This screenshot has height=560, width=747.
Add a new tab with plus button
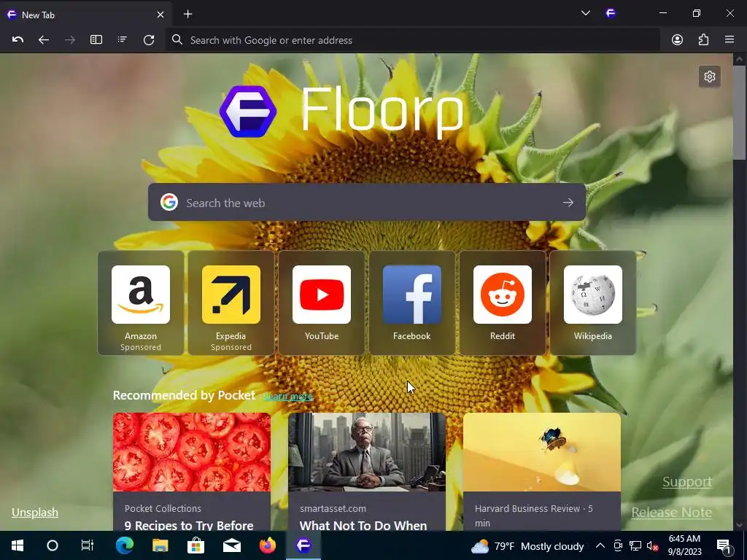tap(187, 15)
